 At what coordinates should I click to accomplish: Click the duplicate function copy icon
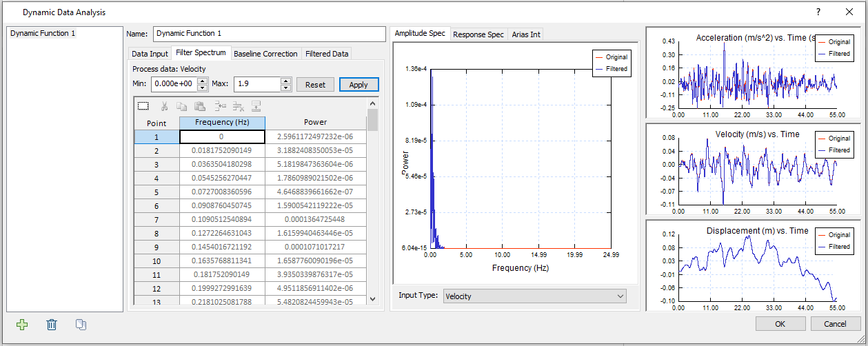click(x=81, y=325)
